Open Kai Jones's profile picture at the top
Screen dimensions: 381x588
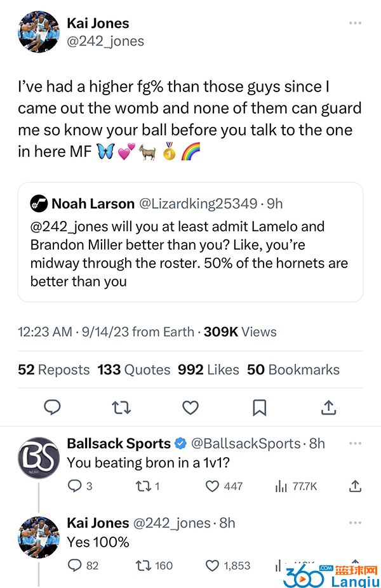point(39,31)
